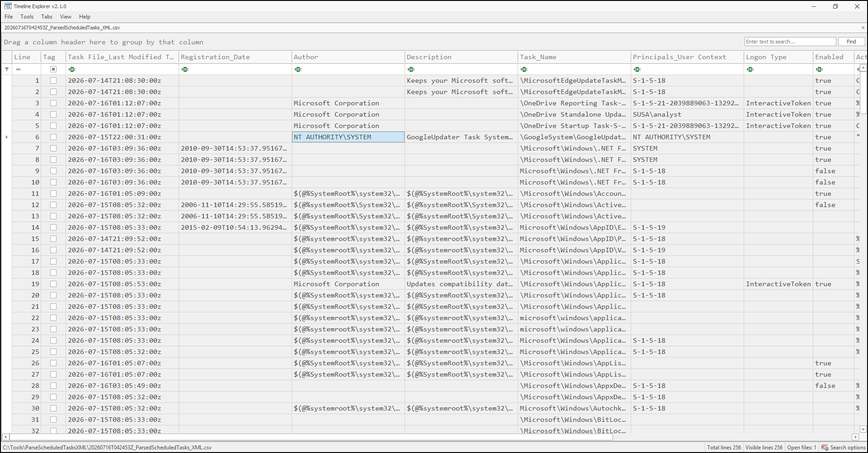
Task: Close the ParsedScheduledTasks_XML.csv tab with X
Action: click(863, 28)
